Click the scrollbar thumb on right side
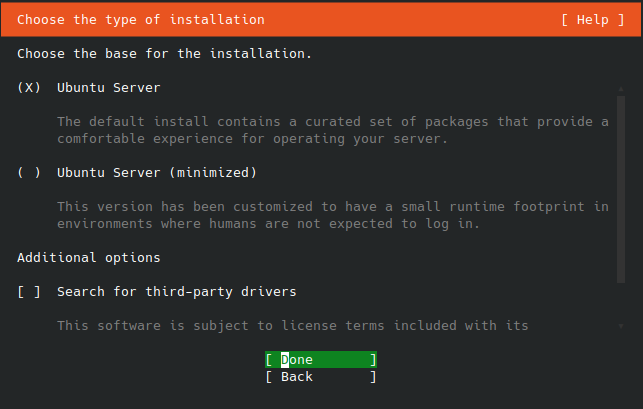The height and width of the screenshot is (409, 643). [x=621, y=190]
